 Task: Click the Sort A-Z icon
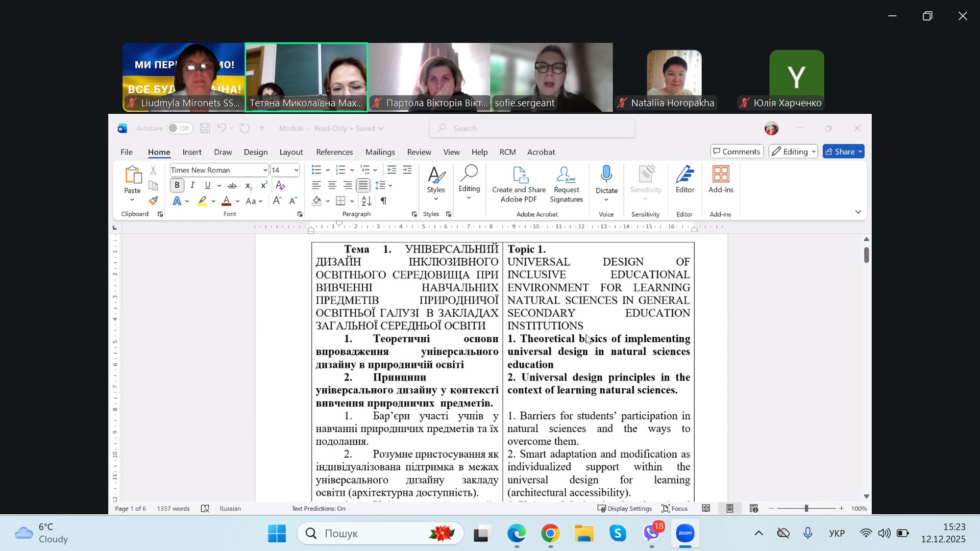point(366,201)
